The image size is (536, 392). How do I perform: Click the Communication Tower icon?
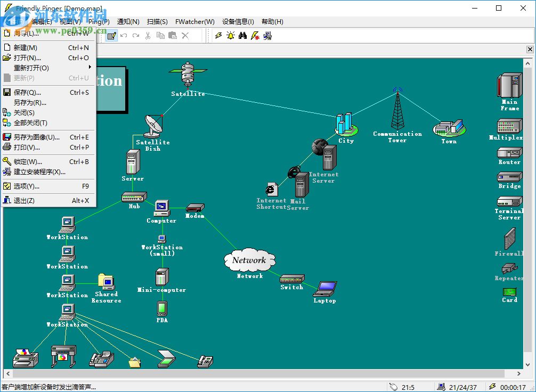397,109
